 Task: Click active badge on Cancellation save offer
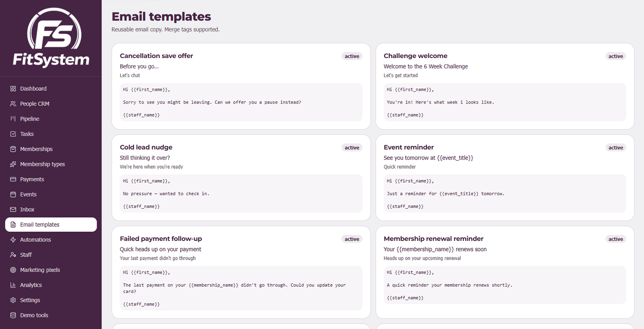pyautogui.click(x=352, y=56)
